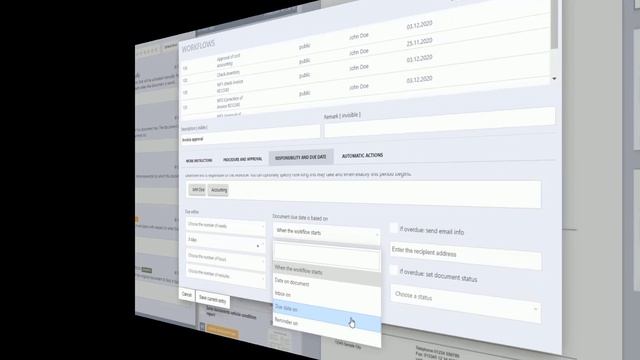Image resolution: width=640 pixels, height=360 pixels.
Task: Click the John Doe responsible tag
Action: [x=198, y=190]
